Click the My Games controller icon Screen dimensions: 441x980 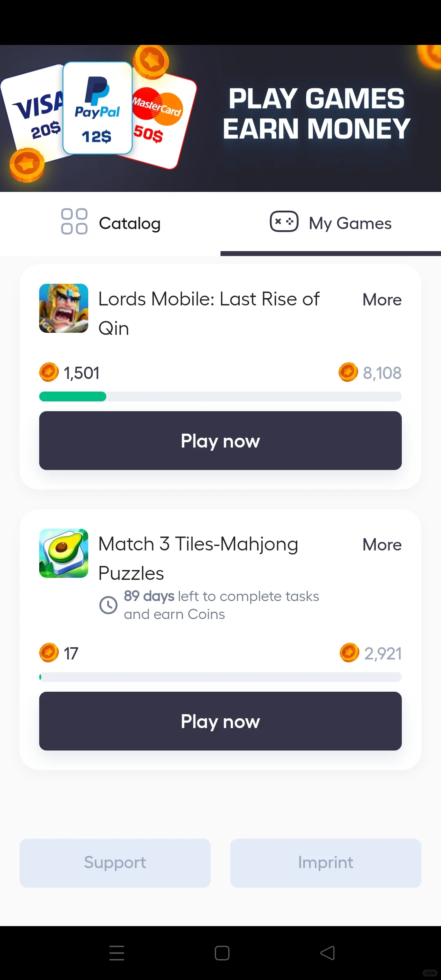click(x=284, y=222)
